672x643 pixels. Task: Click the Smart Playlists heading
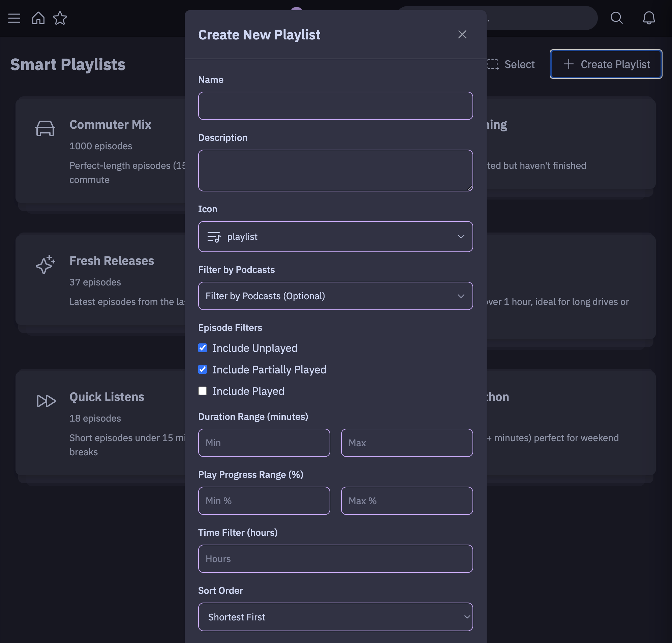(68, 64)
